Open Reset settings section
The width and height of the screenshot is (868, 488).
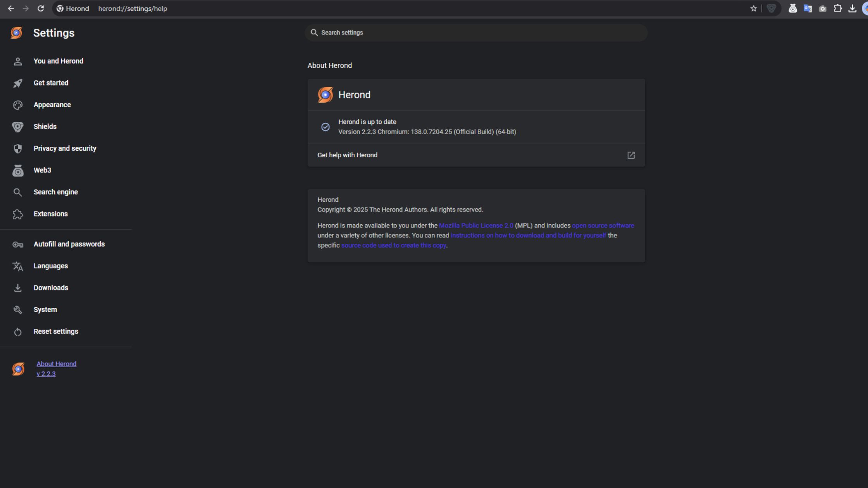56,332
